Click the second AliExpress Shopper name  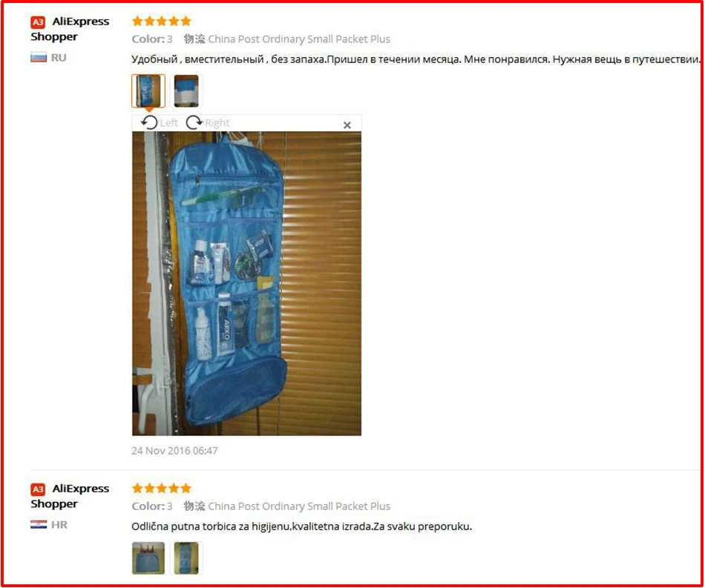70,496
